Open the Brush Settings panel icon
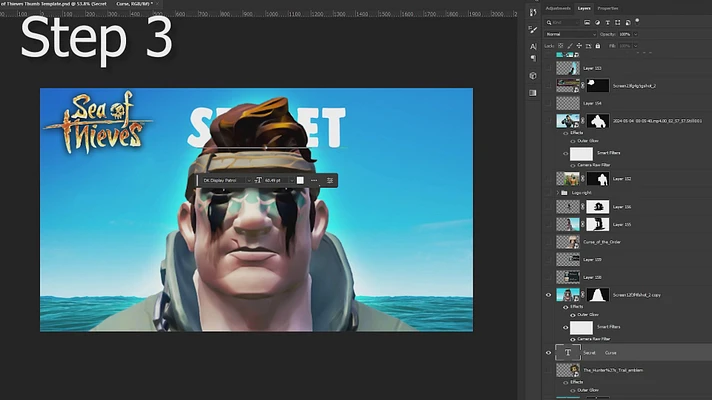 533,30
